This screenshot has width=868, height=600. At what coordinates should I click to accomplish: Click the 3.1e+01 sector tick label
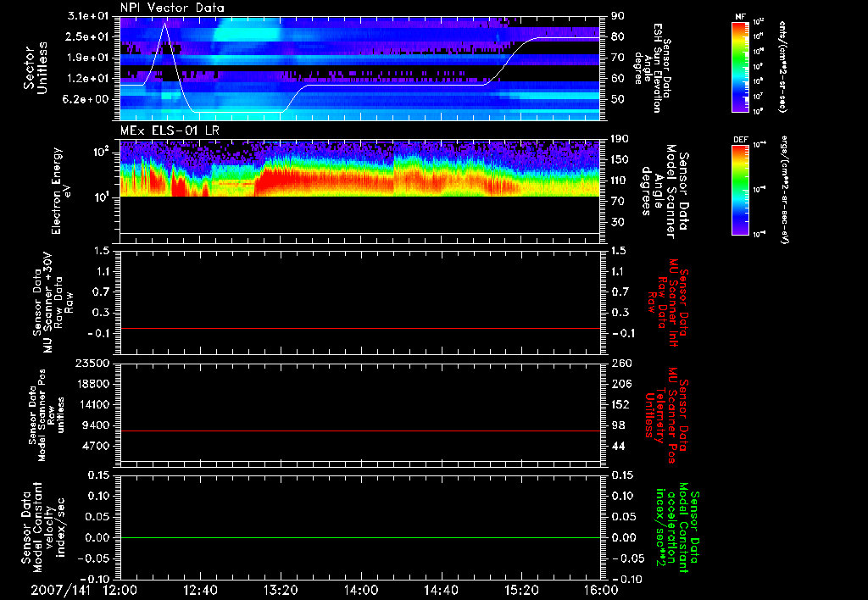(x=88, y=16)
